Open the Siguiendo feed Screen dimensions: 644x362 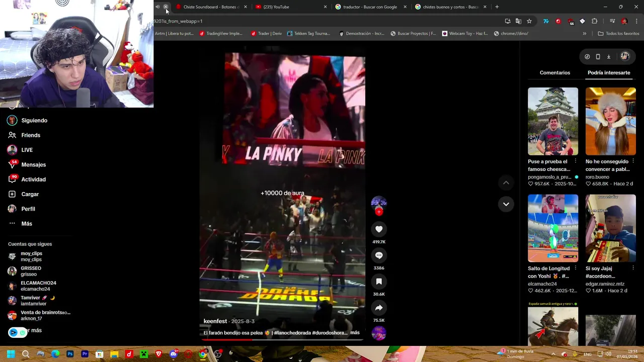pyautogui.click(x=27, y=121)
